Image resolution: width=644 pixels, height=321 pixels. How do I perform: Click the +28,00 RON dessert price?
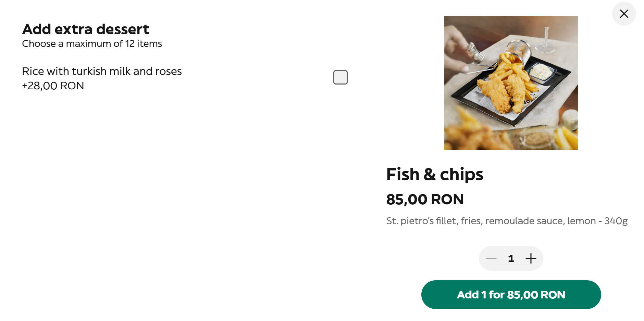53,86
